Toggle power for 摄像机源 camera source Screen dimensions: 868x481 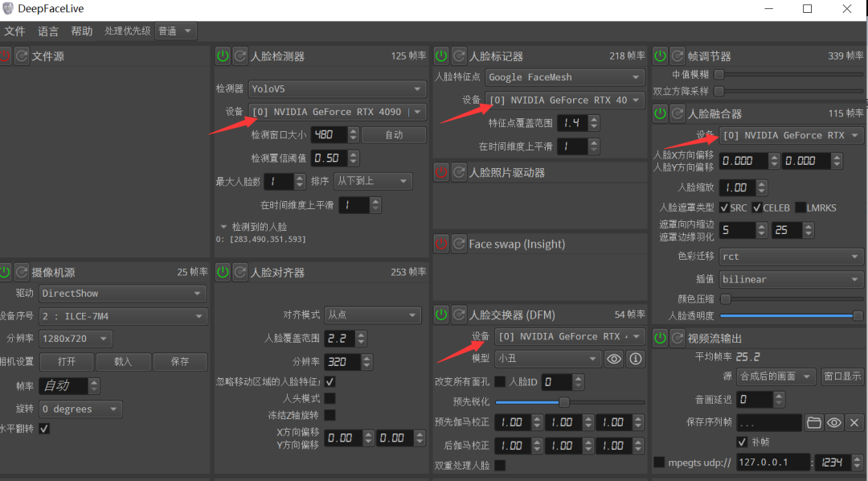pos(5,272)
